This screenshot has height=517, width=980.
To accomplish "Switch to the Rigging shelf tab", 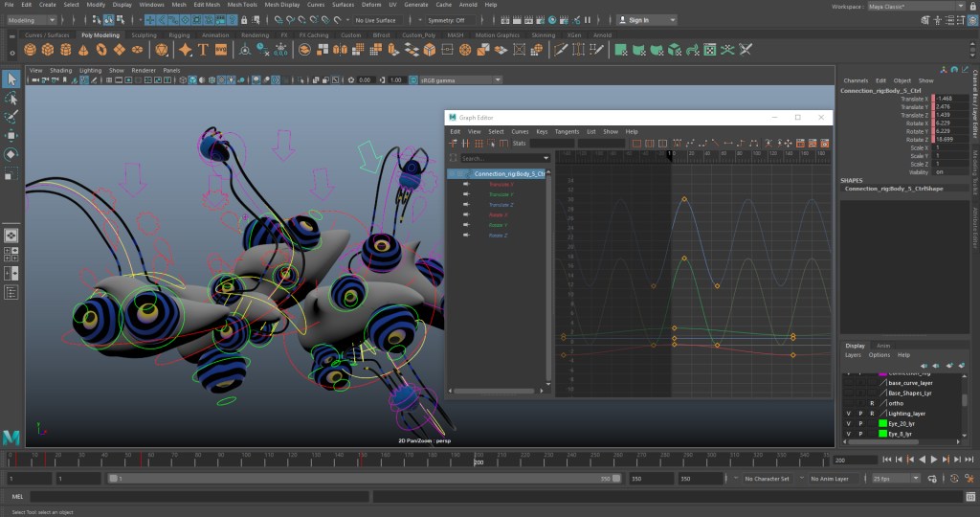I will point(179,35).
